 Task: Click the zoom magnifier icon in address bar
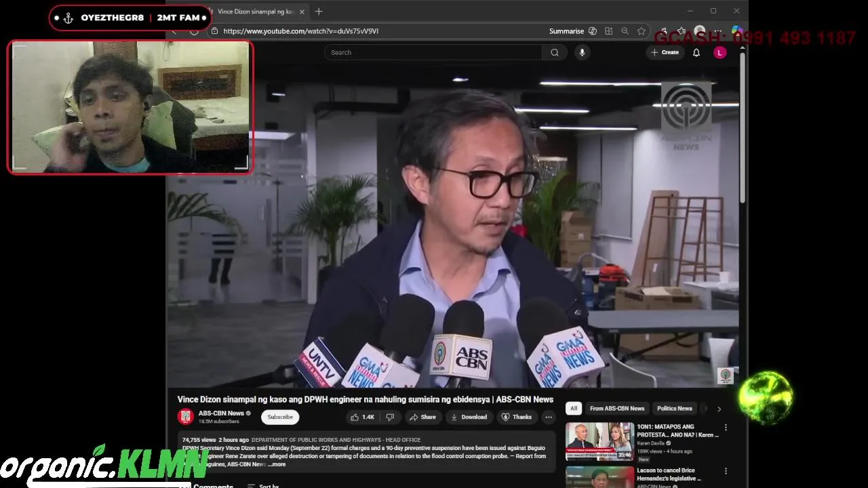coord(625,31)
